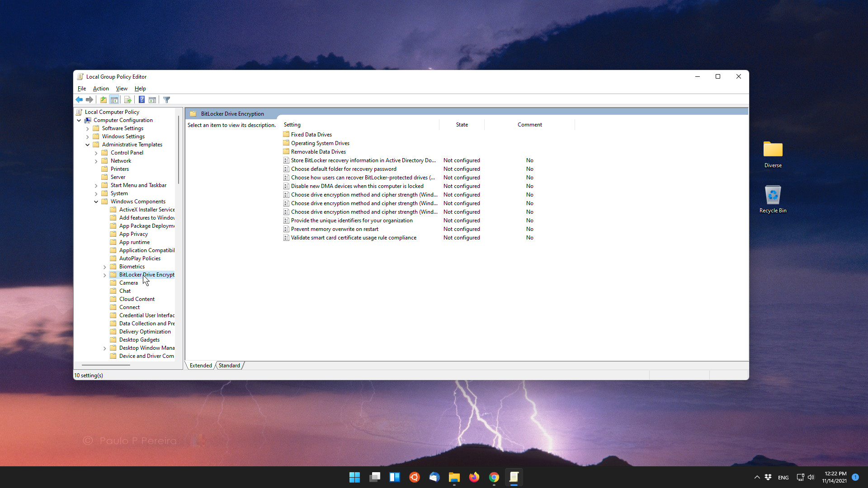Open the Operating System Drives folder
This screenshot has height=488, width=868.
(320, 143)
